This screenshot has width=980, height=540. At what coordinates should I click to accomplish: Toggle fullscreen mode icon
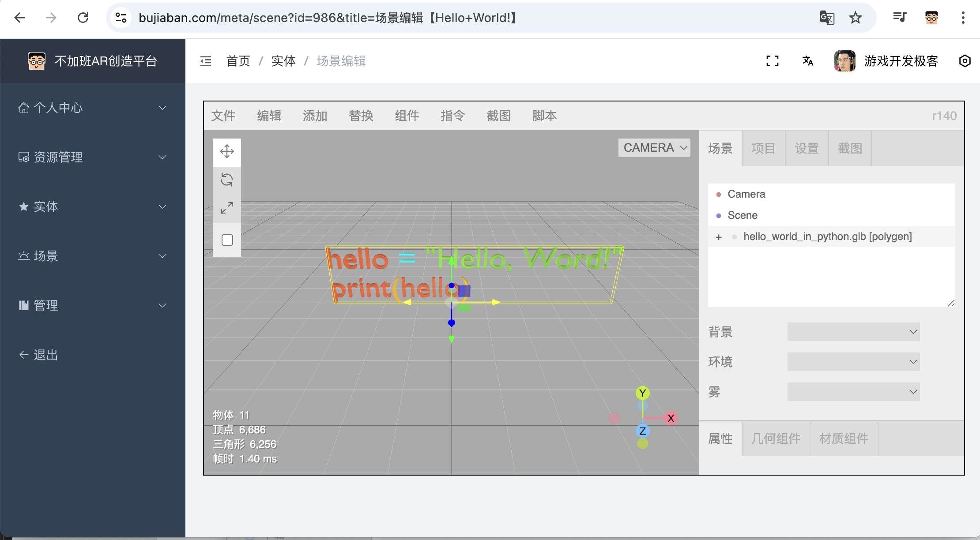coord(773,61)
